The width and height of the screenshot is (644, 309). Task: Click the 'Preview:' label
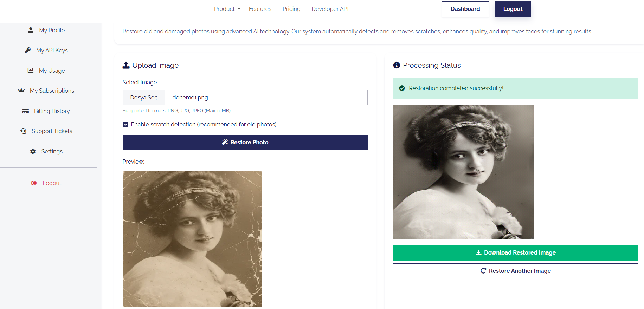coord(133,162)
